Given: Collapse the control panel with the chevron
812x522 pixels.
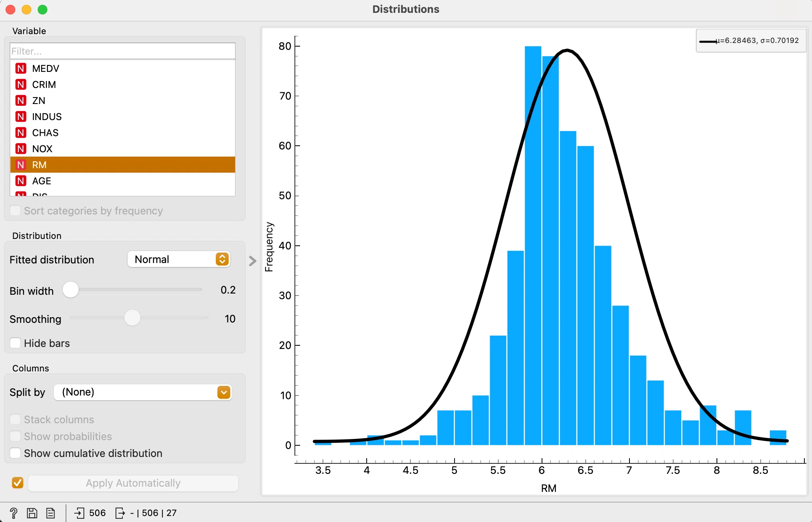Looking at the screenshot, I should 252,261.
